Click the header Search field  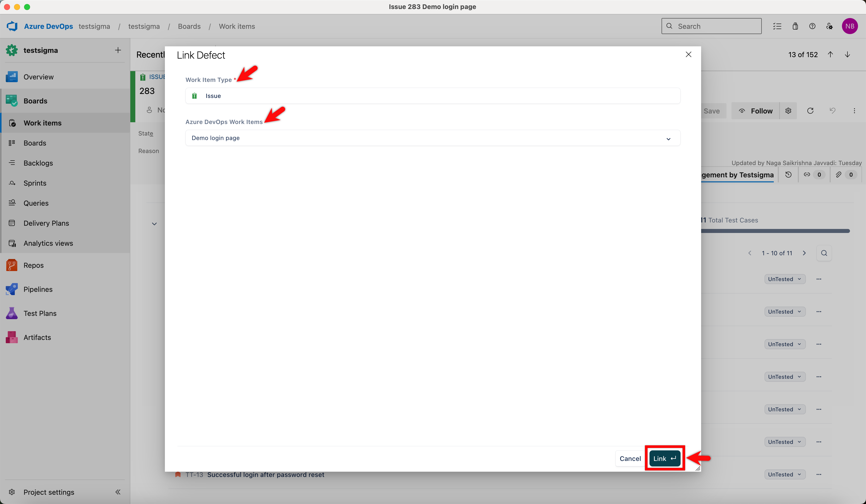click(x=711, y=26)
